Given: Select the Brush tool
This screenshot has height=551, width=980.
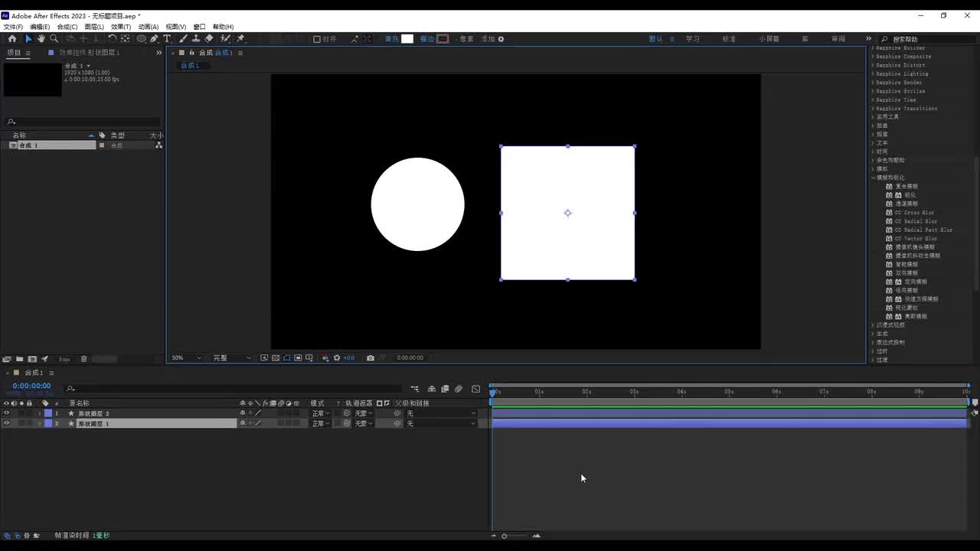Looking at the screenshot, I should point(183,38).
